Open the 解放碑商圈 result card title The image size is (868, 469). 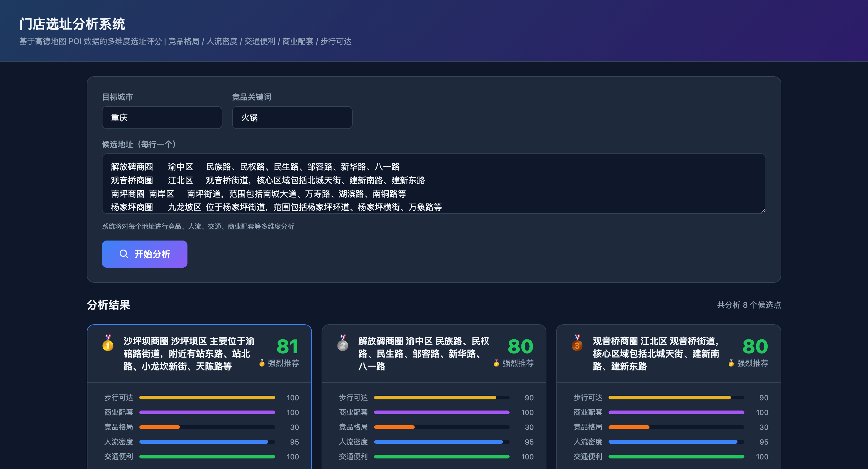(424, 354)
